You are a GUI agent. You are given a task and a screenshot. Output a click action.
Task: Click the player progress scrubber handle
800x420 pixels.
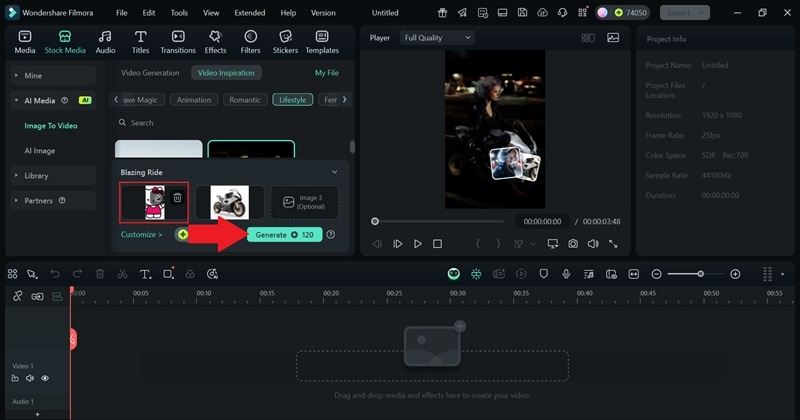[375, 221]
